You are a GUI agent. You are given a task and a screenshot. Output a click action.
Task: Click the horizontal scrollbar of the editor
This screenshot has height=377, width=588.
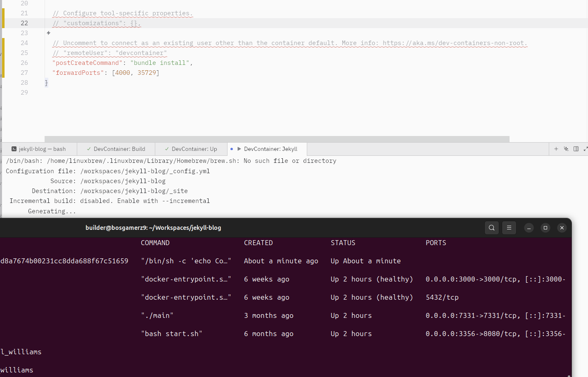[x=277, y=139]
